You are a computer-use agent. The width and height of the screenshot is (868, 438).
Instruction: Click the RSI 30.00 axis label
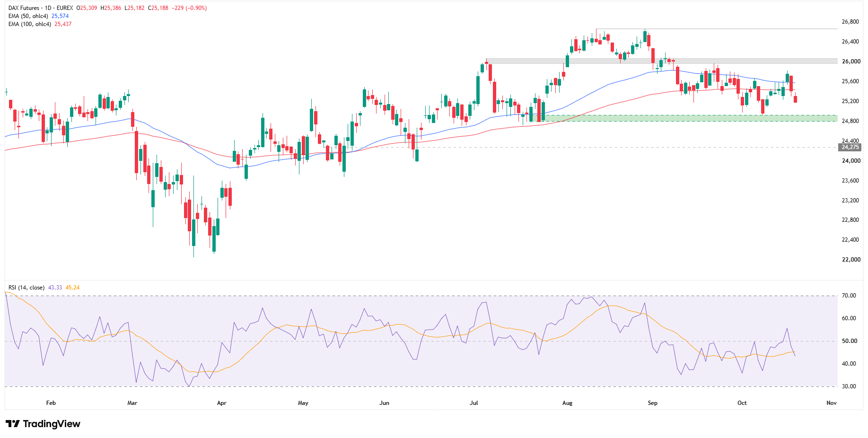(849, 386)
